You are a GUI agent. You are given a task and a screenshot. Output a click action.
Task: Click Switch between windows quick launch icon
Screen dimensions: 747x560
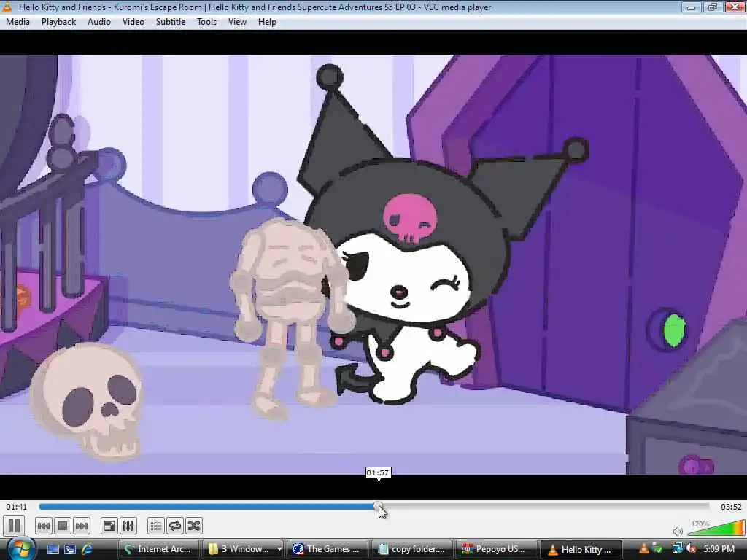[x=70, y=549]
